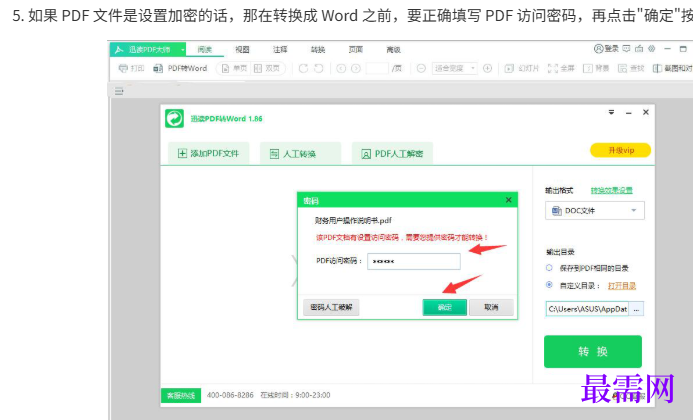The image size is (693, 420).
Task: Open the 迅捷PDF大师 main menu dropdown arrow
Action: point(184,48)
